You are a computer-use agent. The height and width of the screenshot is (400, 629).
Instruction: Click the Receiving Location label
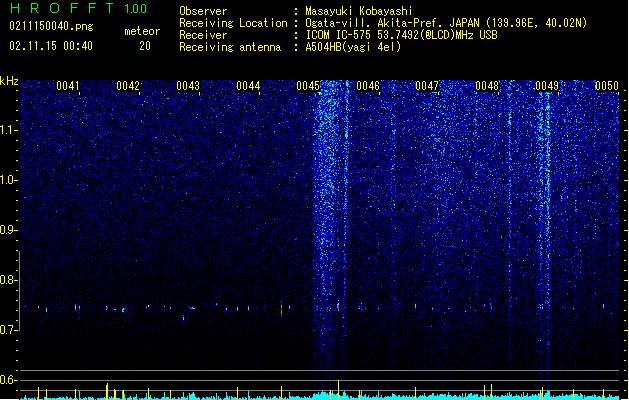pyautogui.click(x=233, y=23)
